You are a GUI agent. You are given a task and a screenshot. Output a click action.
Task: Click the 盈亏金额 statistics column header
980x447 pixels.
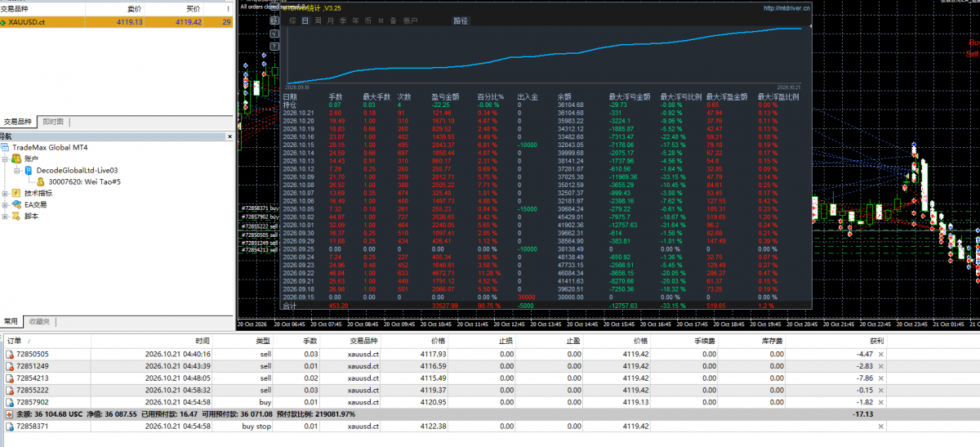446,96
